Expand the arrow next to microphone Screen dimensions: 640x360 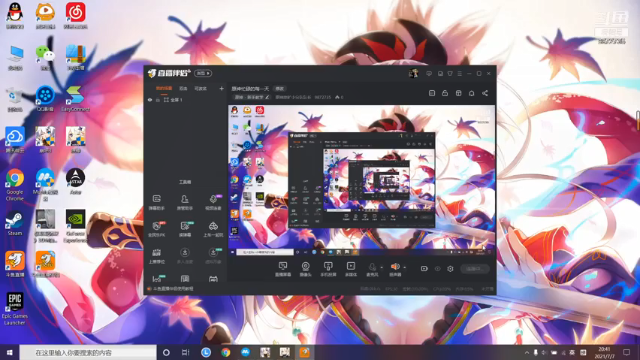click(x=382, y=268)
